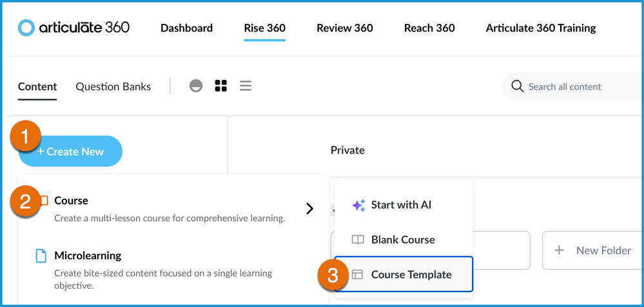This screenshot has height=307, width=644.
Task: Select Blank Course menu option
Action: click(x=403, y=240)
